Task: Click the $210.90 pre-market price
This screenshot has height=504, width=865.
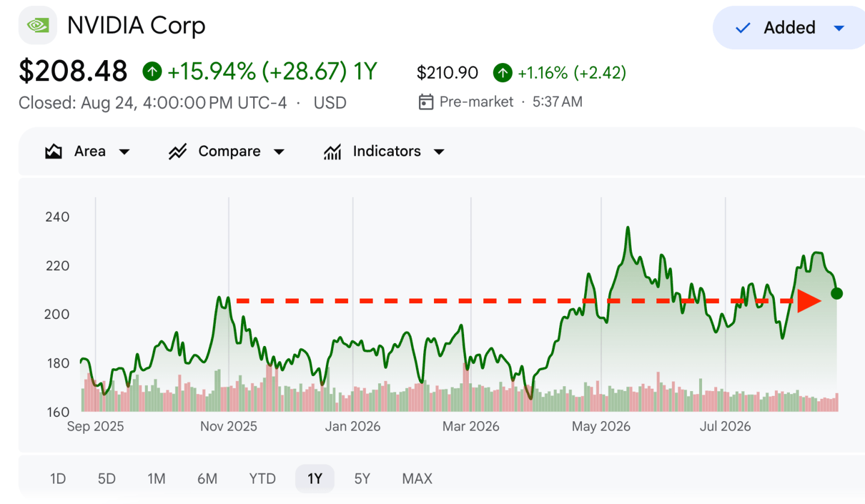Action: pos(448,73)
